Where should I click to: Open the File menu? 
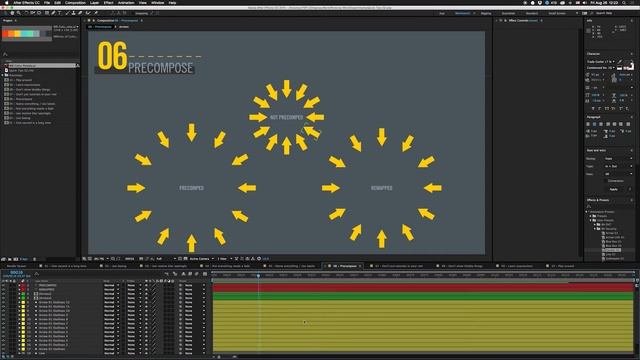pyautogui.click(x=47, y=2)
